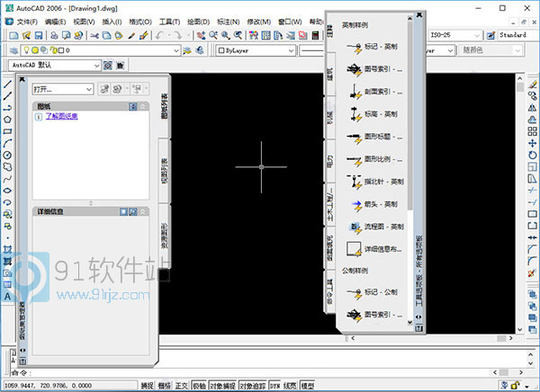Select the Multiline Text tool
Image resolution: width=540 pixels, height=392 pixels.
pyautogui.click(x=7, y=296)
